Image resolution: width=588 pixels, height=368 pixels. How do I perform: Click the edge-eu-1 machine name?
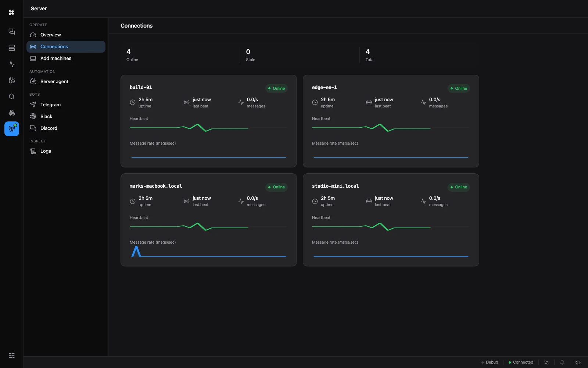coord(325,88)
